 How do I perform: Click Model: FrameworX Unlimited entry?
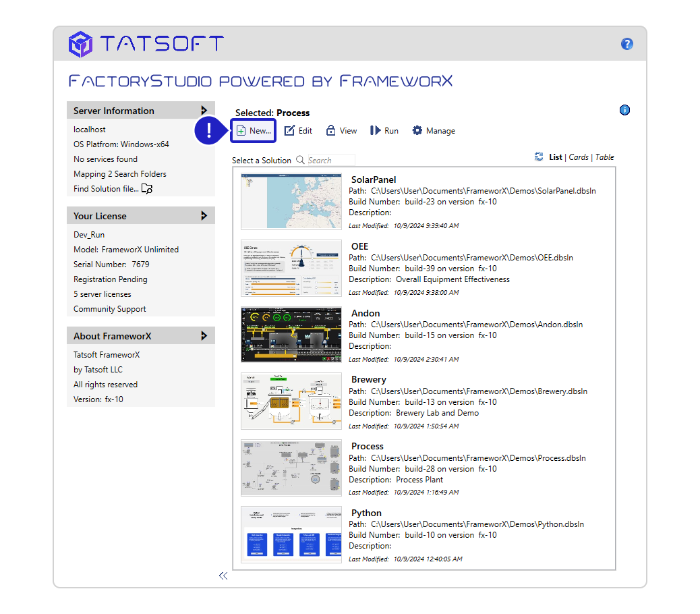point(126,250)
